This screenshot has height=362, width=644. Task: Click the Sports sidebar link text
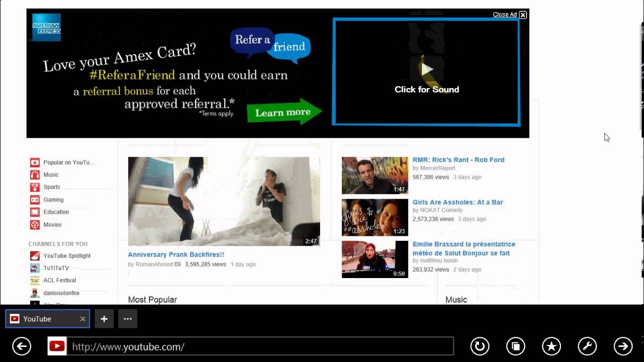[52, 187]
